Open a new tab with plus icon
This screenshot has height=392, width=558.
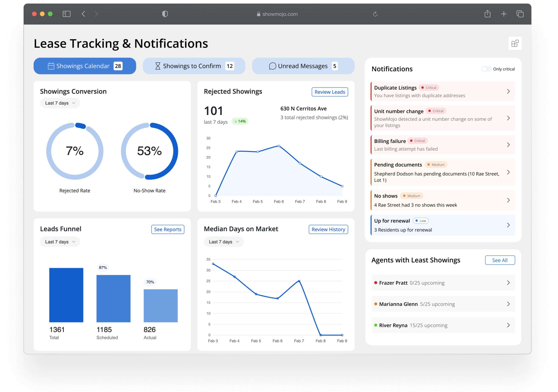[x=504, y=14]
